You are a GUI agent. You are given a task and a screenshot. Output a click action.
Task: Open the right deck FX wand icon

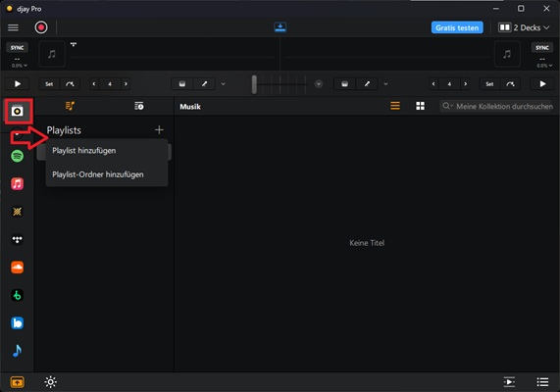pos(367,84)
